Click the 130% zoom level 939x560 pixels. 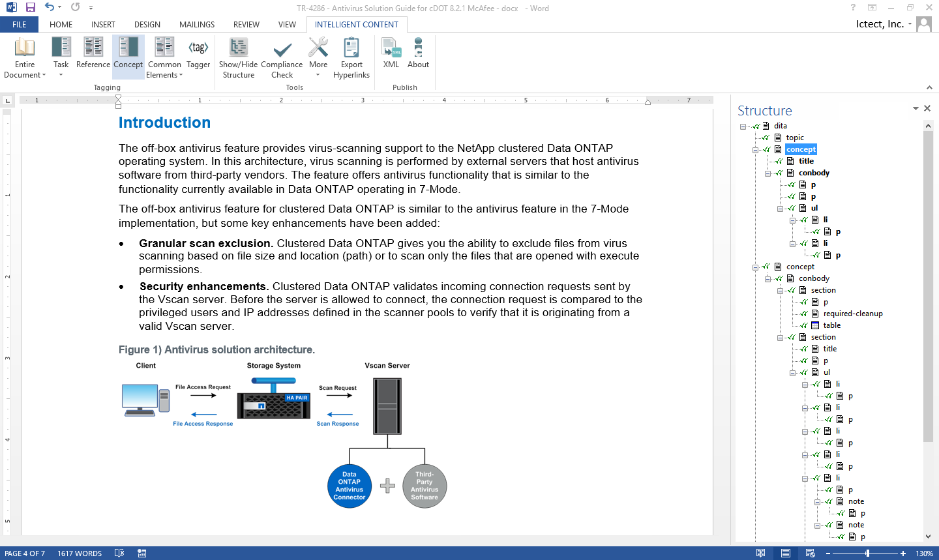[924, 553]
